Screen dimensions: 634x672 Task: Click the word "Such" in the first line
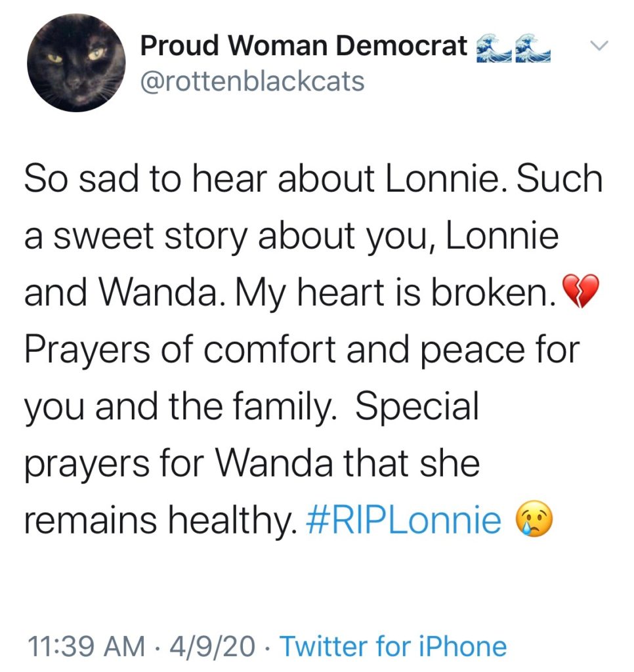click(559, 178)
